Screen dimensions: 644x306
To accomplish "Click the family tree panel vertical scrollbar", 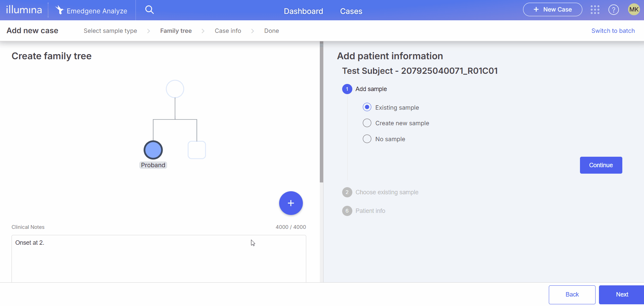I will pos(321,112).
